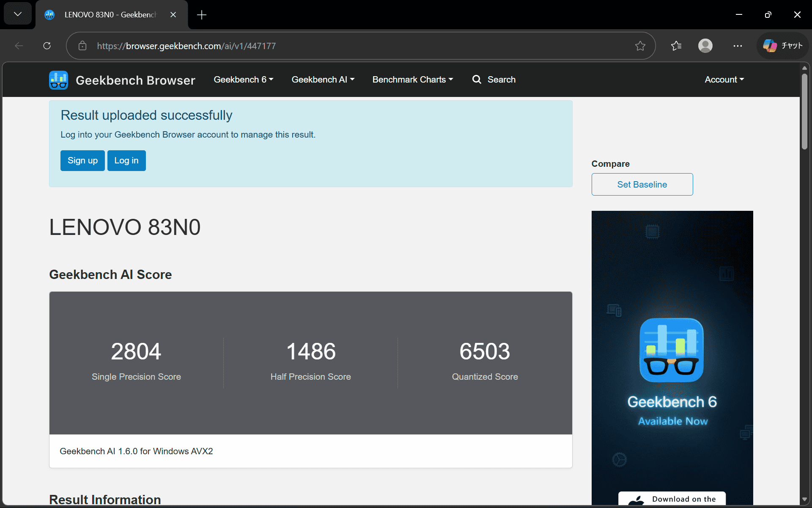This screenshot has height=508, width=812.
Task: Click the Geekbench 6 advertisement banner
Action: pos(672,356)
